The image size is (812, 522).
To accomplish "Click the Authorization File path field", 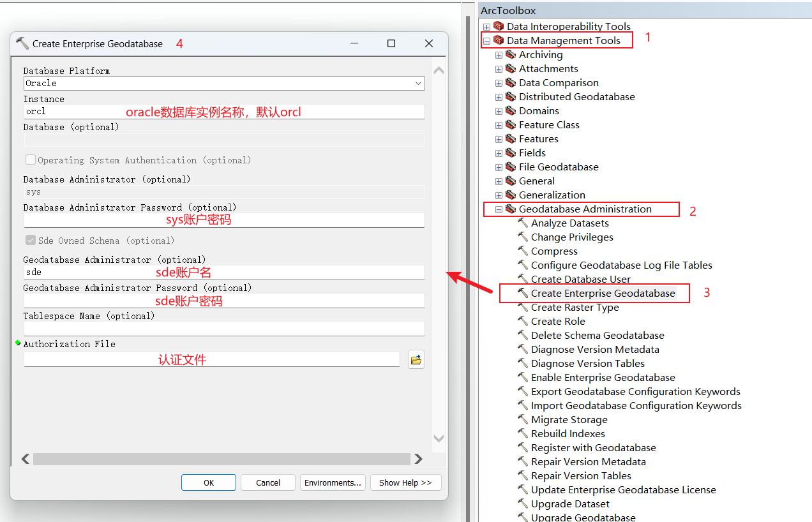I will click(212, 360).
